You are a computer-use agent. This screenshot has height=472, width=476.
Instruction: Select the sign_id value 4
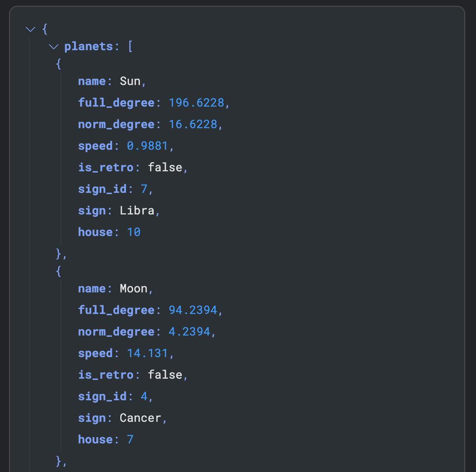pyautogui.click(x=144, y=397)
